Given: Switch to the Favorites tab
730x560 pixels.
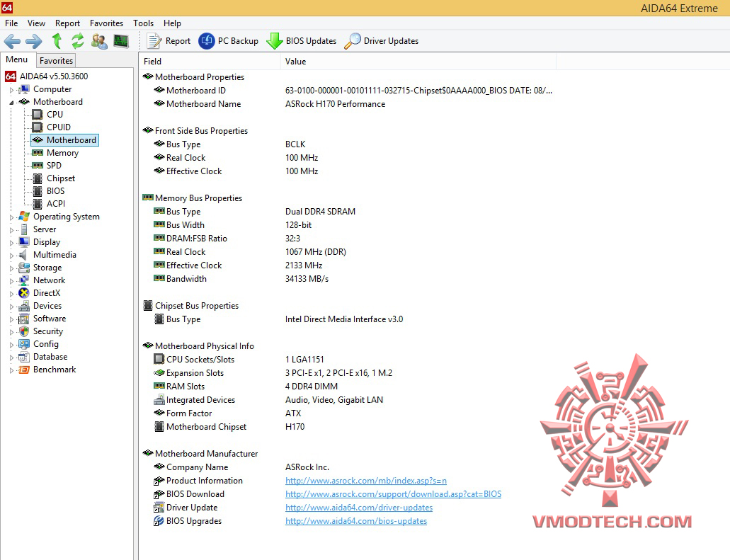Looking at the screenshot, I should (56, 60).
